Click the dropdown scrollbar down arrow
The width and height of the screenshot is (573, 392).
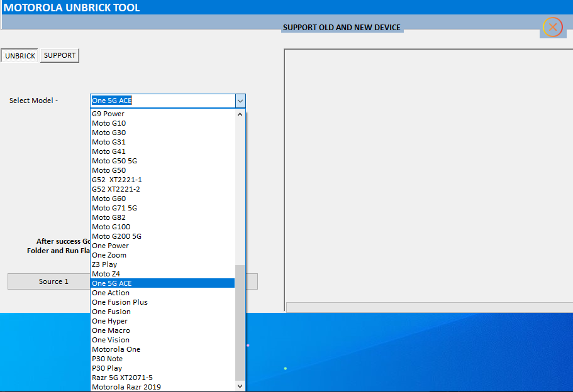(x=240, y=386)
